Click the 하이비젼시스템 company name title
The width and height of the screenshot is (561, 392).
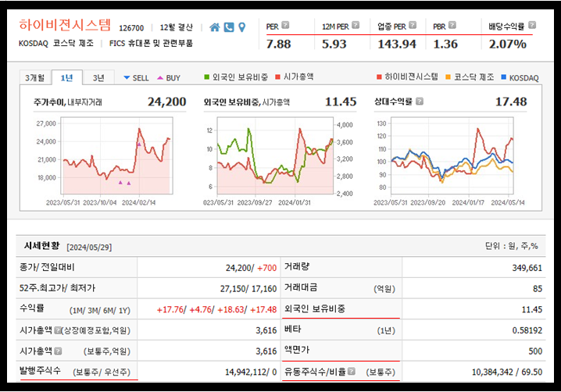(x=65, y=25)
